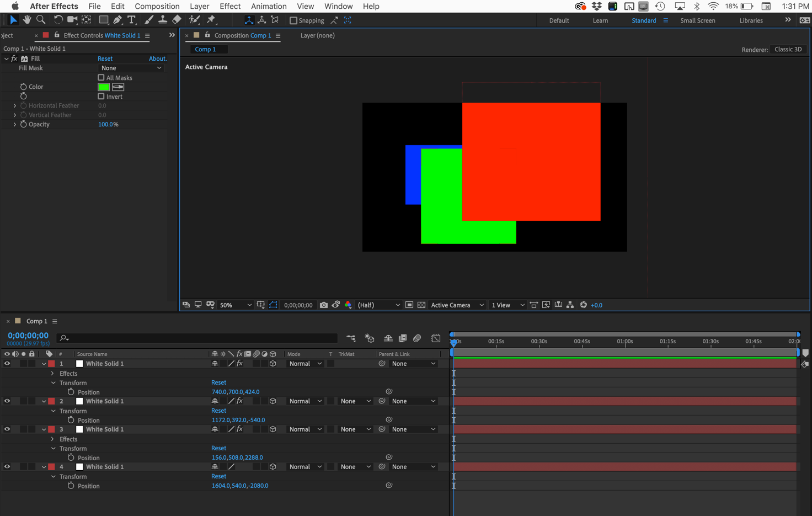Enable the Snapping checkbox

[x=293, y=20]
